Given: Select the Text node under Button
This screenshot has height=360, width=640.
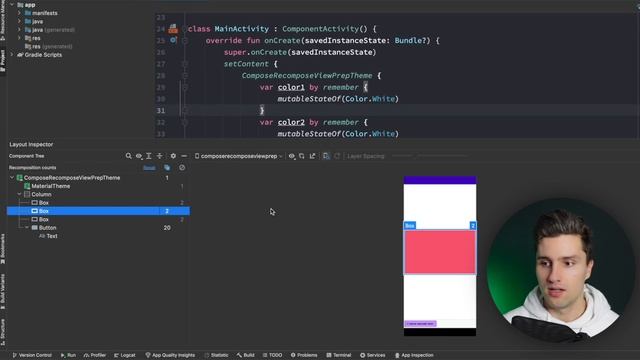Looking at the screenshot, I should 52,236.
